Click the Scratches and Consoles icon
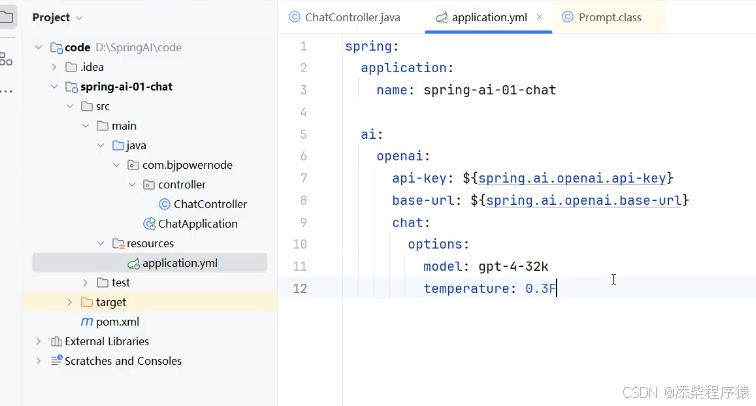The image size is (756, 406). tap(56, 361)
